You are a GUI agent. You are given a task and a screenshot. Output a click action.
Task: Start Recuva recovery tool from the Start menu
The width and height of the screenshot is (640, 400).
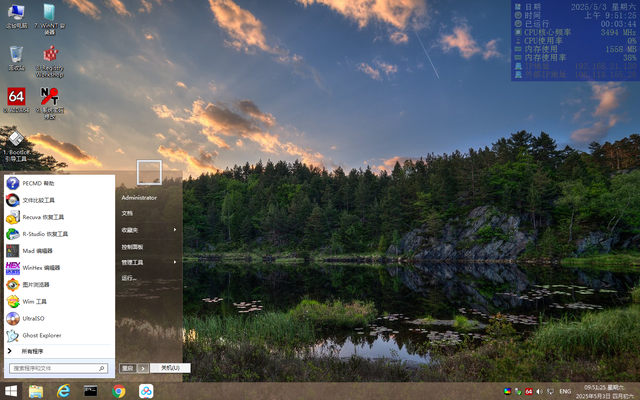[x=59, y=217]
